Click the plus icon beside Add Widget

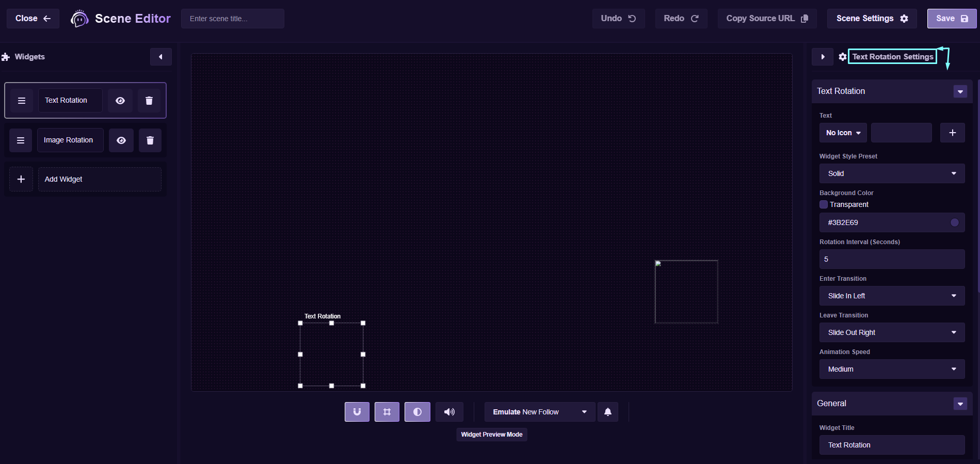pyautogui.click(x=21, y=179)
